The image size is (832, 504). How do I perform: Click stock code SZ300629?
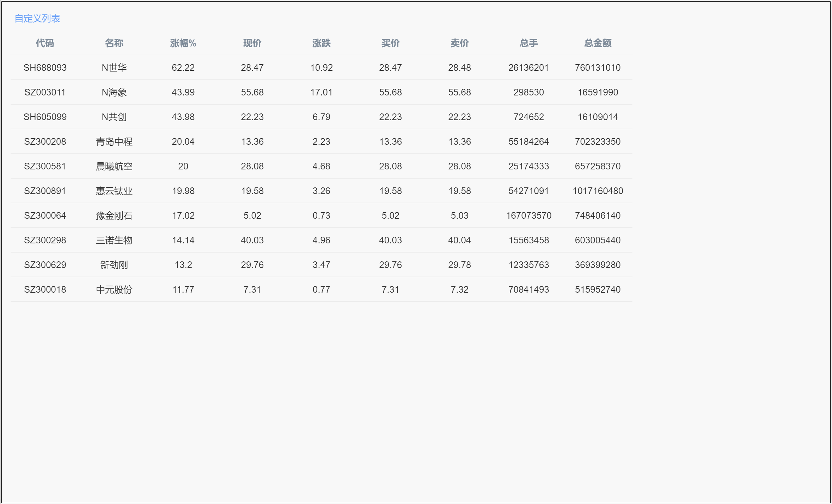[x=45, y=265]
